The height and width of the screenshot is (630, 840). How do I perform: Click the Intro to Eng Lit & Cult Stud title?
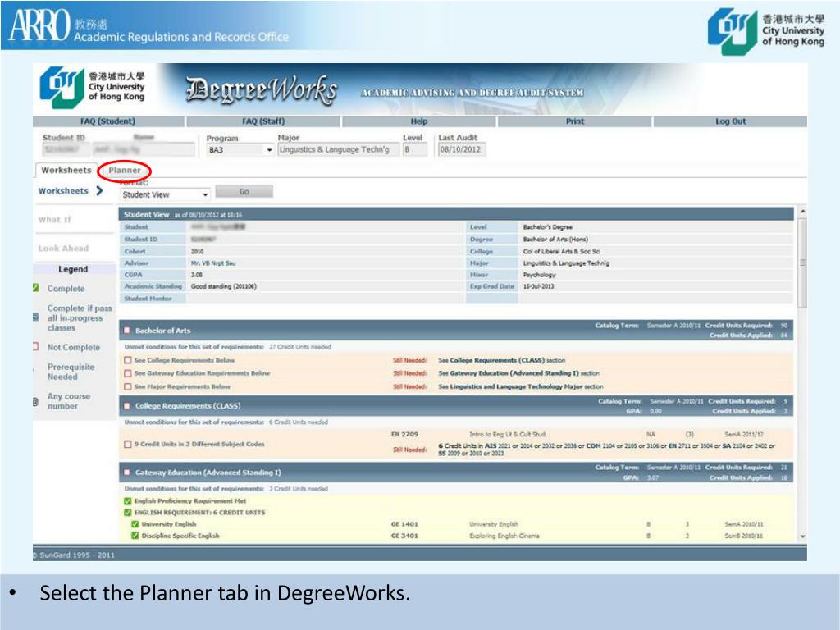tap(507, 435)
